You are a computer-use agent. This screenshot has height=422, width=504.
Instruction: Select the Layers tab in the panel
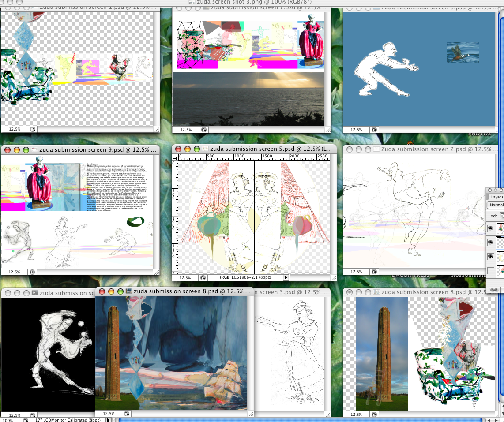tap(496, 197)
